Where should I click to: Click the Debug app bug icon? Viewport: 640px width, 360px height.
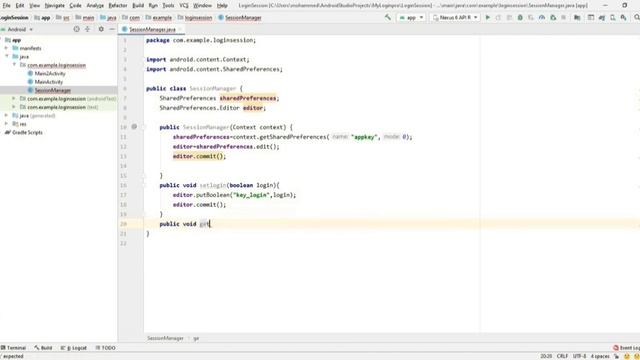tap(520, 18)
